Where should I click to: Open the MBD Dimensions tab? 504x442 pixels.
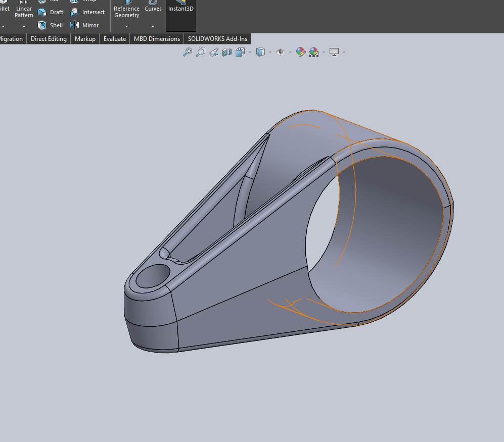(x=157, y=38)
